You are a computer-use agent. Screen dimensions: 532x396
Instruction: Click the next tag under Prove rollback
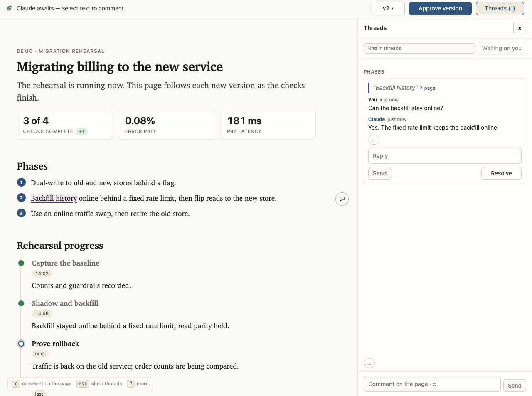(x=40, y=354)
